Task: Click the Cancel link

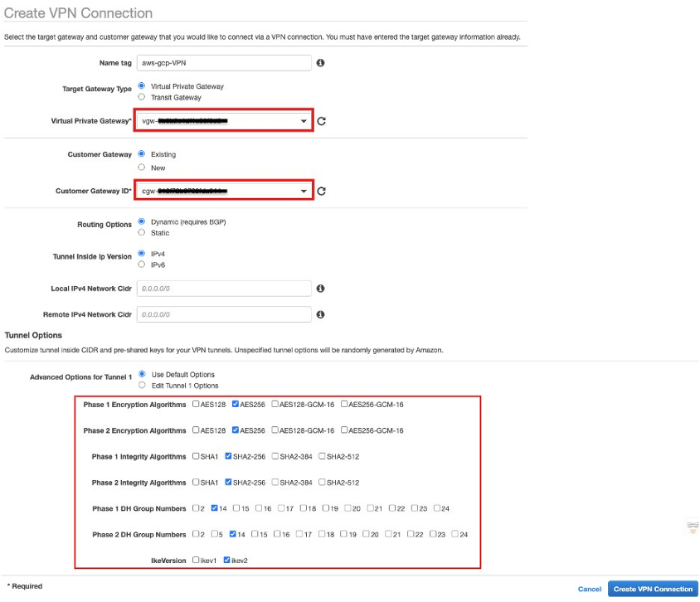Action: [x=590, y=589]
